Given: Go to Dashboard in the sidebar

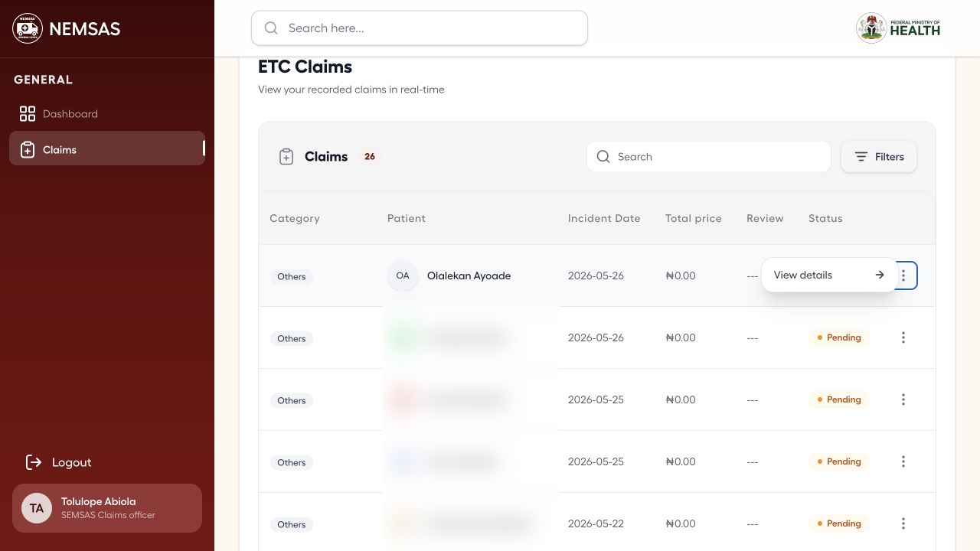Looking at the screenshot, I should coord(107,114).
